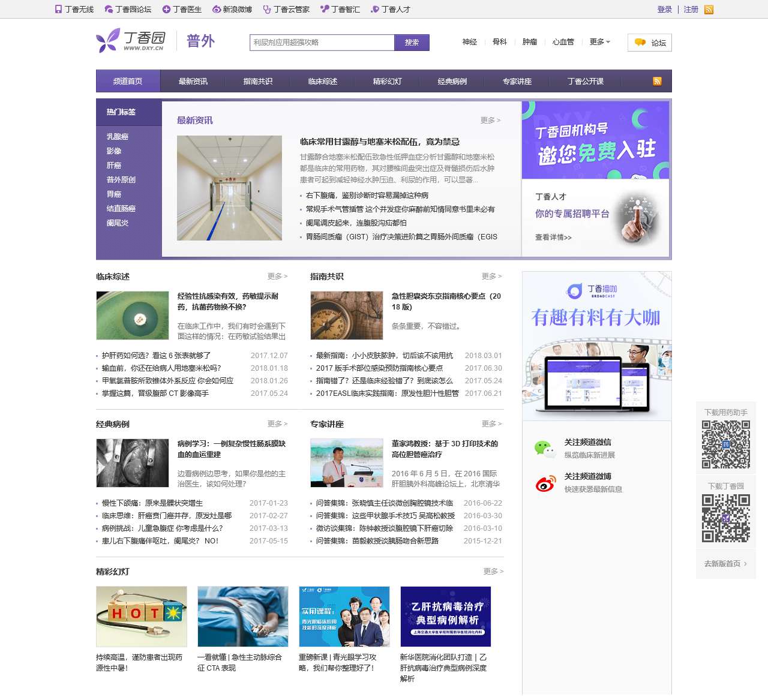
Task: Open 查看详情>> under 丁香人才
Action: (553, 238)
